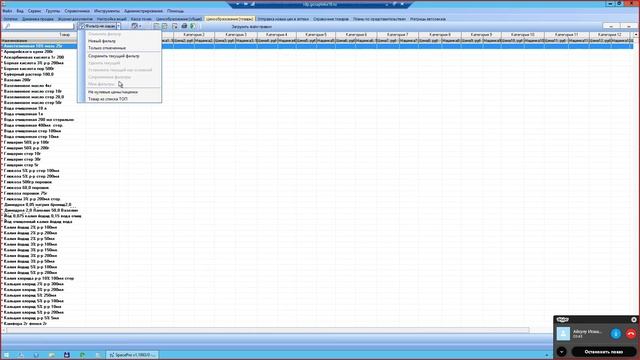640x360 pixels.
Task: Click the left small button at toolbar right end
Action: (611, 26)
